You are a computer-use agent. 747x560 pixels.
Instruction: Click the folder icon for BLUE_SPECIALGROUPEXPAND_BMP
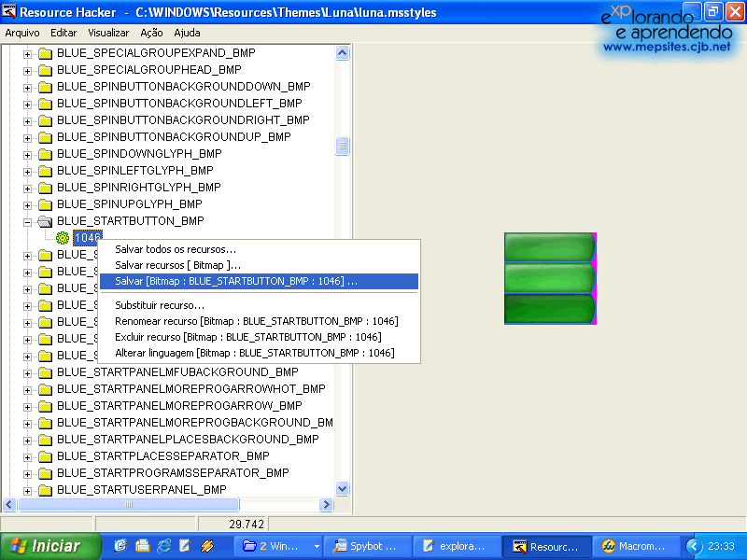[x=45, y=53]
